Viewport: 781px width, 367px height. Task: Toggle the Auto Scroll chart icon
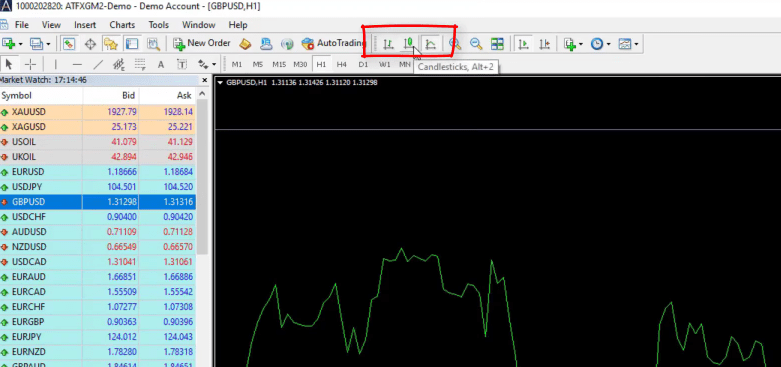[x=522, y=44]
